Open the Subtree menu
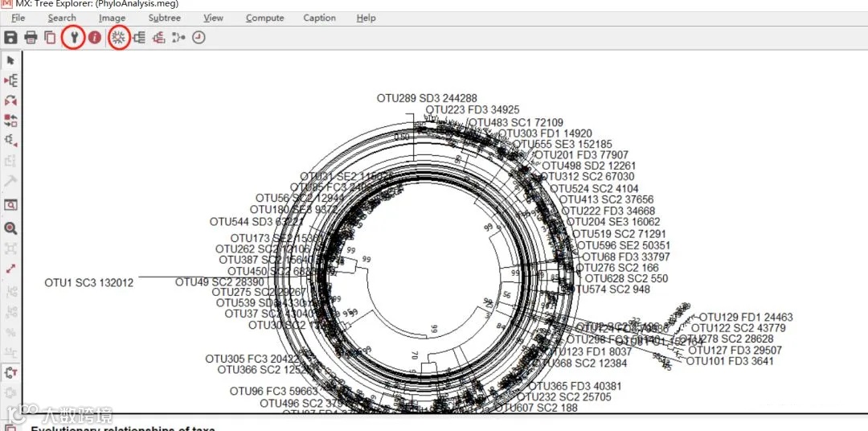This screenshot has width=868, height=431. (165, 18)
